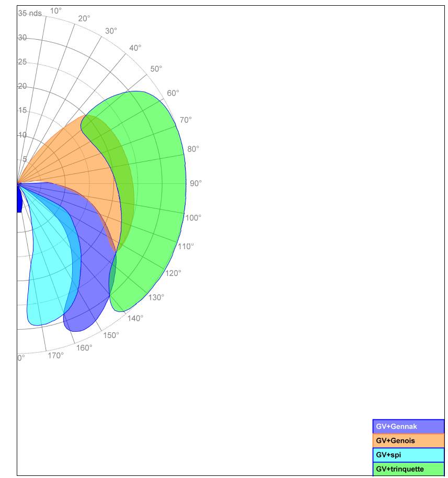The height and width of the screenshot is (478, 448).
Task: Click the 5 knots speed axis label
Action: [x=24, y=159]
